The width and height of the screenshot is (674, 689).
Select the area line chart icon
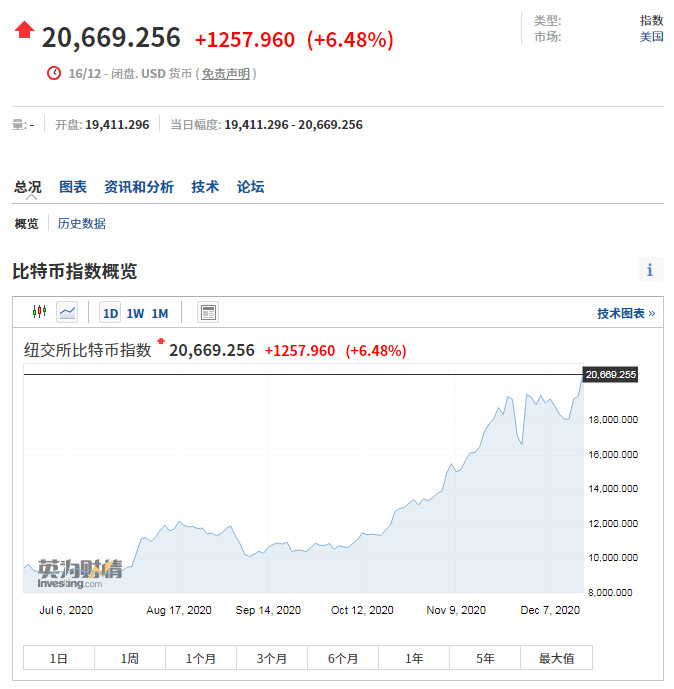tap(67, 312)
